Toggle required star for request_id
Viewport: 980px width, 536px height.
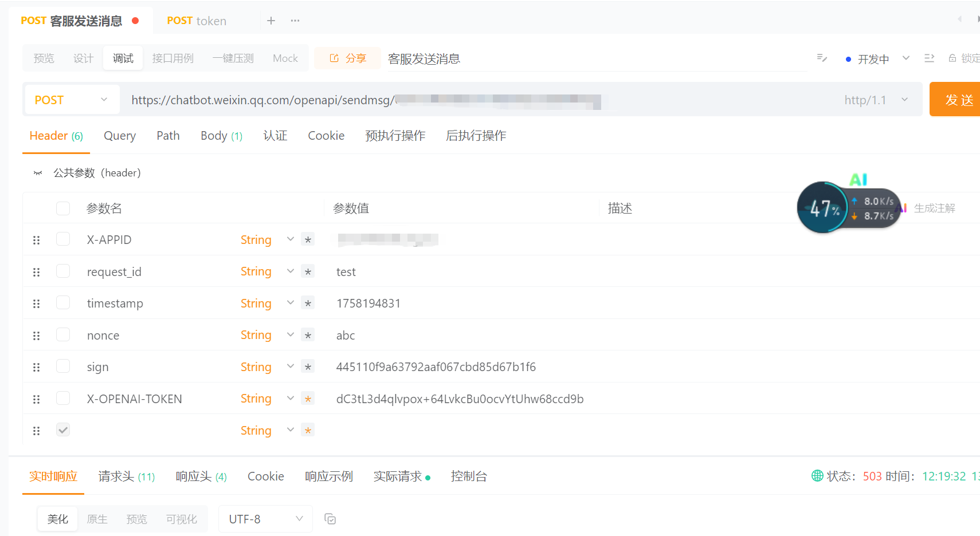(308, 271)
